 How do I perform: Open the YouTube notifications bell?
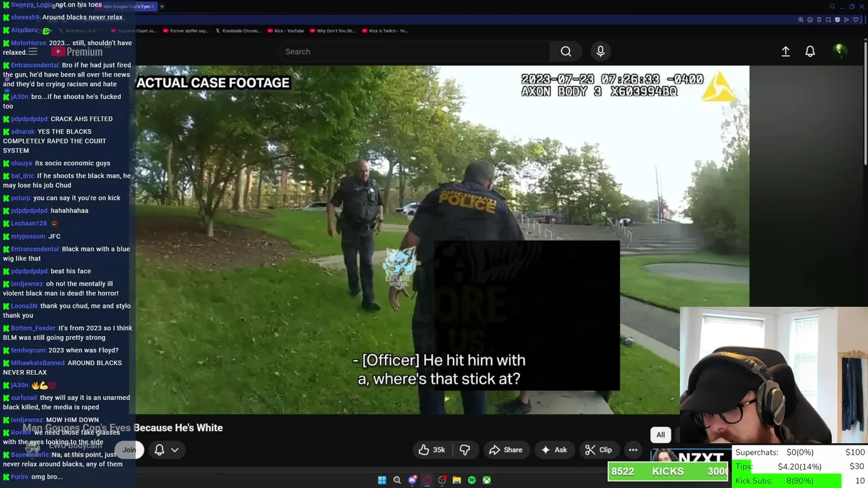tap(810, 52)
